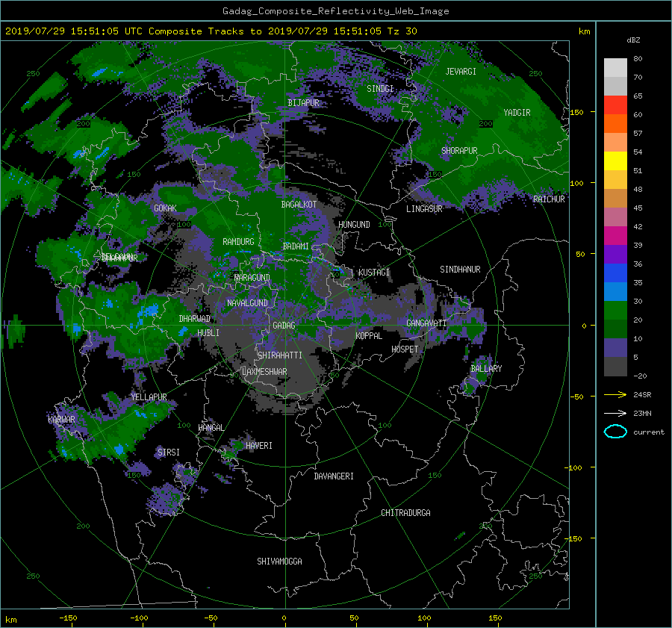Viewport: 672px width, 628px height.
Task: Click the SINDHANUR city label
Action: 460,270
